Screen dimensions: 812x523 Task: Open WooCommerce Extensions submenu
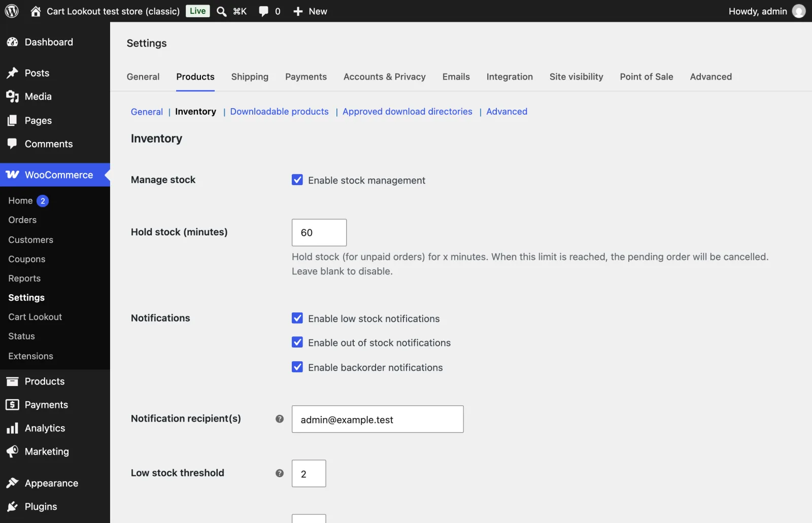[30, 356]
